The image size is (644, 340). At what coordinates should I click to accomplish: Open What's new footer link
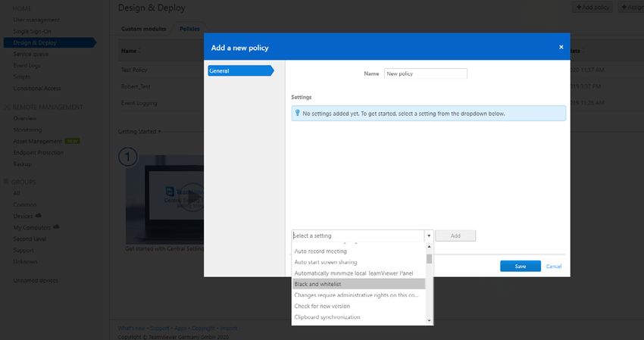[131, 328]
